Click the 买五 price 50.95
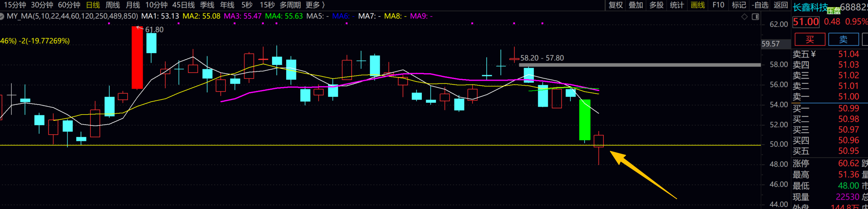The width and height of the screenshot is (868, 209). tap(848, 151)
